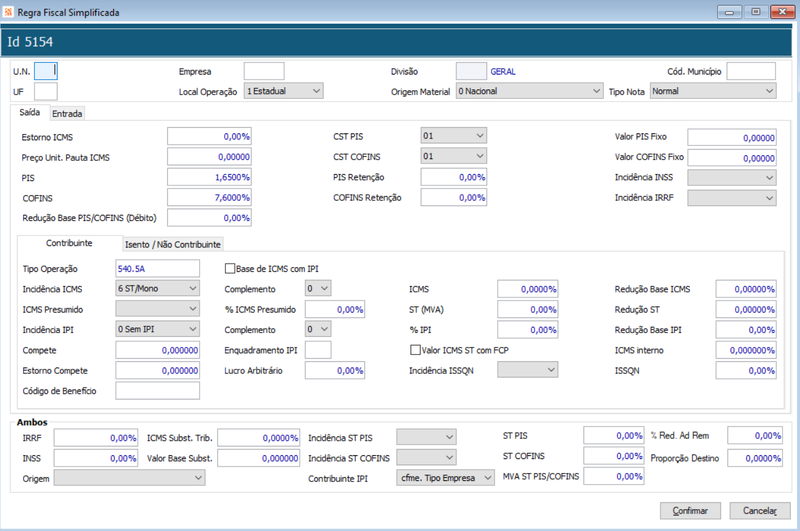Image resolution: width=800 pixels, height=531 pixels.
Task: Click the Empresa input field
Action: [x=264, y=71]
